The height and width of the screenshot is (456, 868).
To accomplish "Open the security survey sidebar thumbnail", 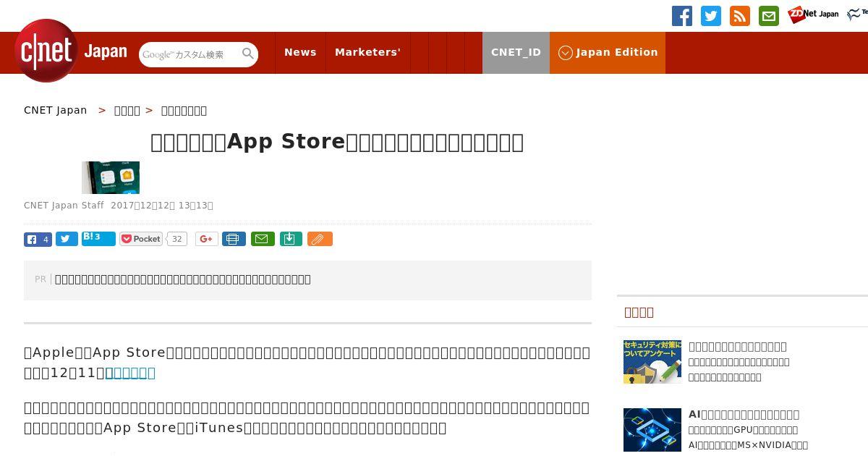I will [652, 362].
